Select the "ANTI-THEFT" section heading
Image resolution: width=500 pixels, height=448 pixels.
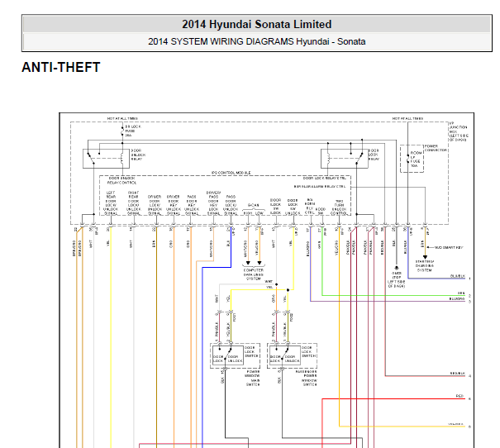[x=61, y=67]
